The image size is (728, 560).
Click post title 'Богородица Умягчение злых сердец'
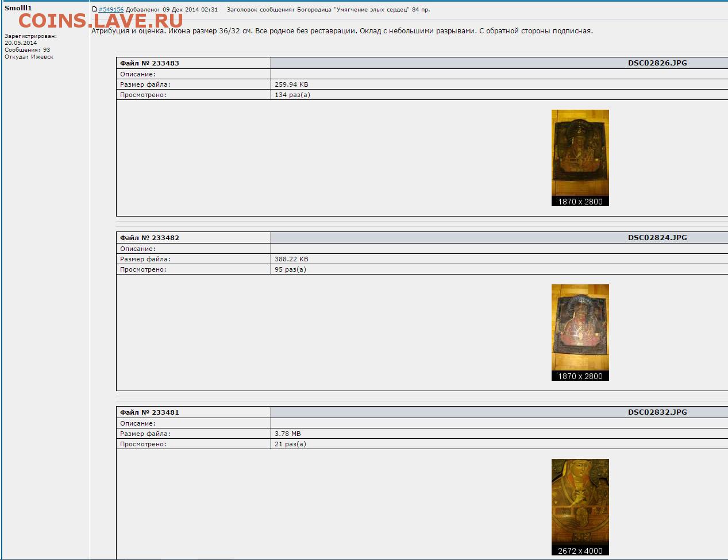tap(353, 10)
